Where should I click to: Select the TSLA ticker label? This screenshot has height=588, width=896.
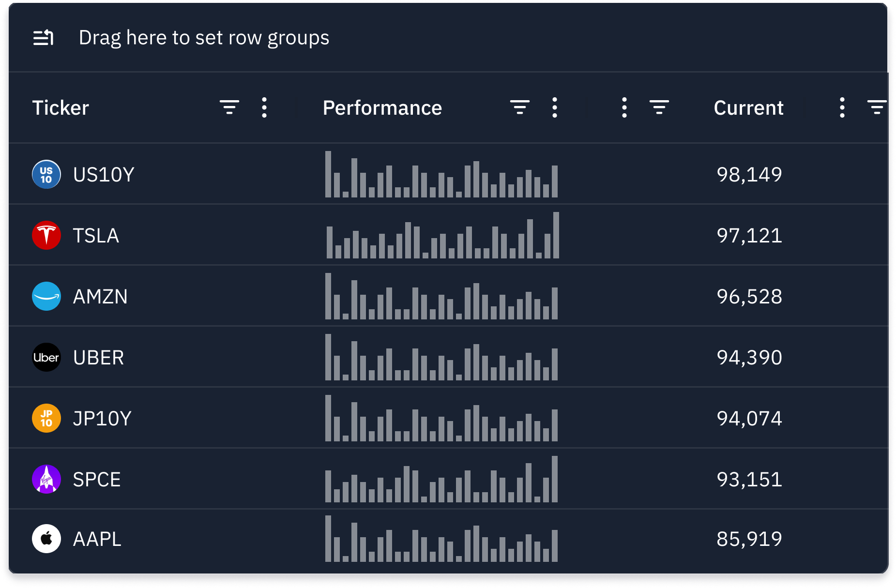[x=96, y=235]
